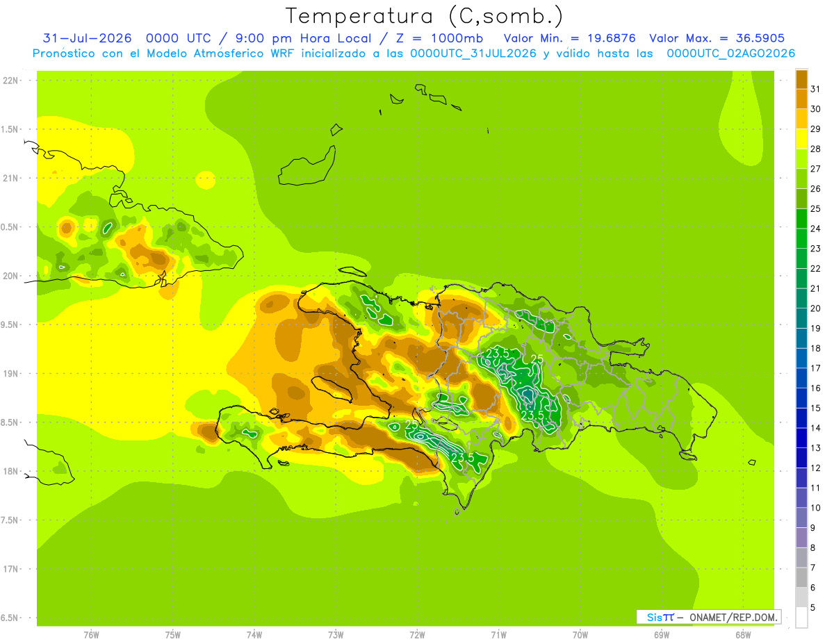Click the longitude label "68W"
The image size is (834, 644).
(743, 635)
